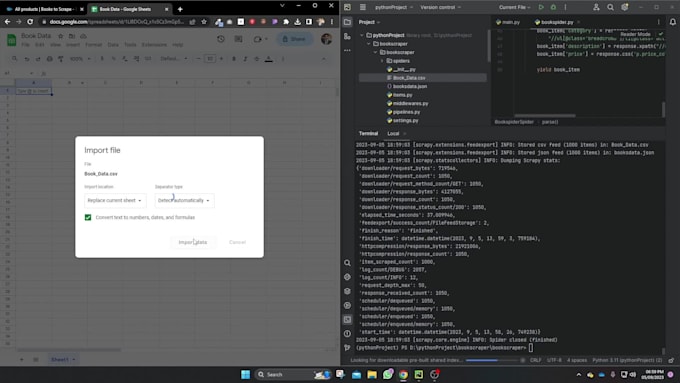
Task: Open the Import location dropdown
Action: pos(115,200)
